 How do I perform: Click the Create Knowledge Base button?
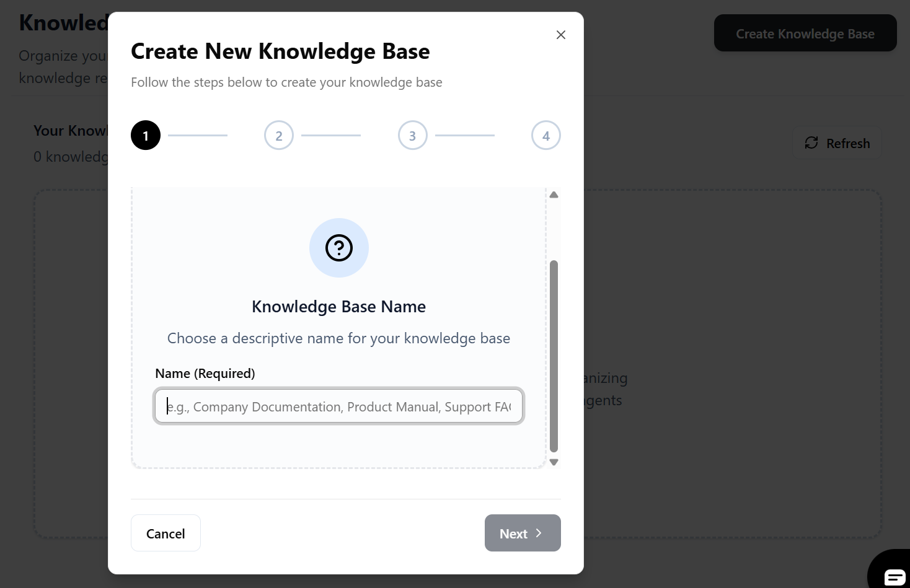[x=805, y=33]
